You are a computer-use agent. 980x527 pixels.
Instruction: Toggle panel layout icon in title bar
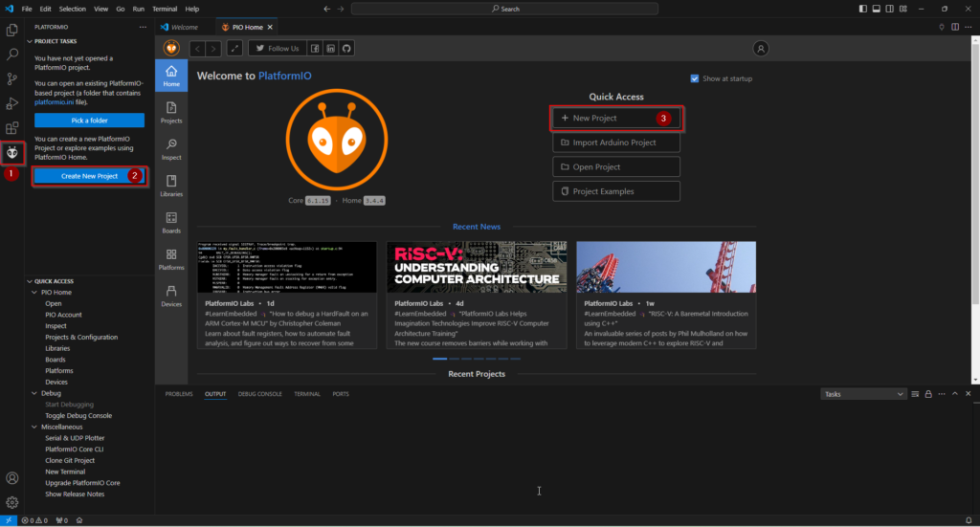[x=877, y=9]
